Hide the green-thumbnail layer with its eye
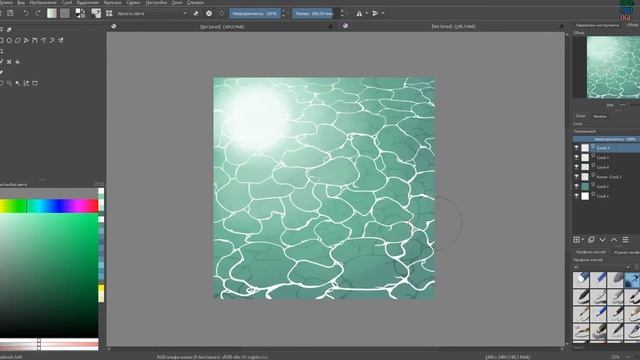The image size is (640, 360). (576, 186)
